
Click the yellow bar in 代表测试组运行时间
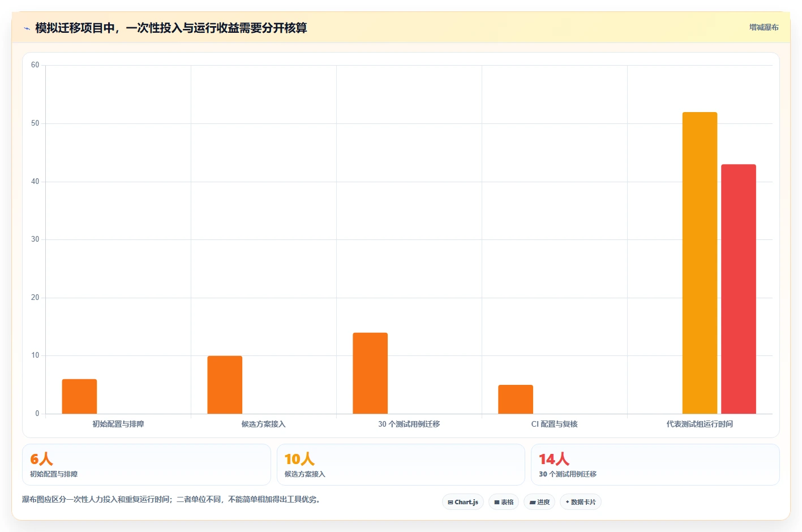tap(700, 263)
